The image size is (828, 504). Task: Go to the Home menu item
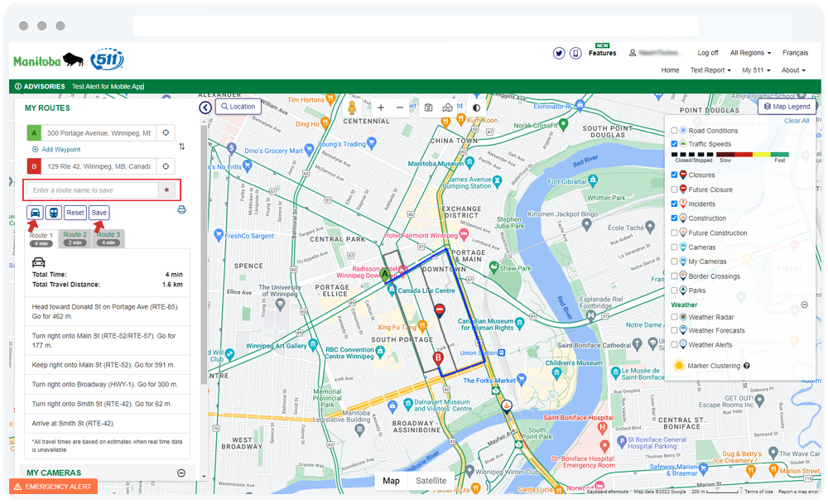tap(670, 70)
